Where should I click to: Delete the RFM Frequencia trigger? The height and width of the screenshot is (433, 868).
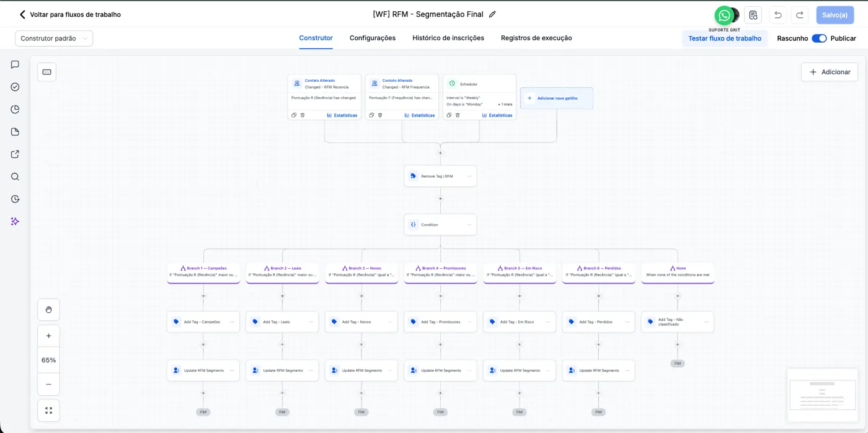380,115
